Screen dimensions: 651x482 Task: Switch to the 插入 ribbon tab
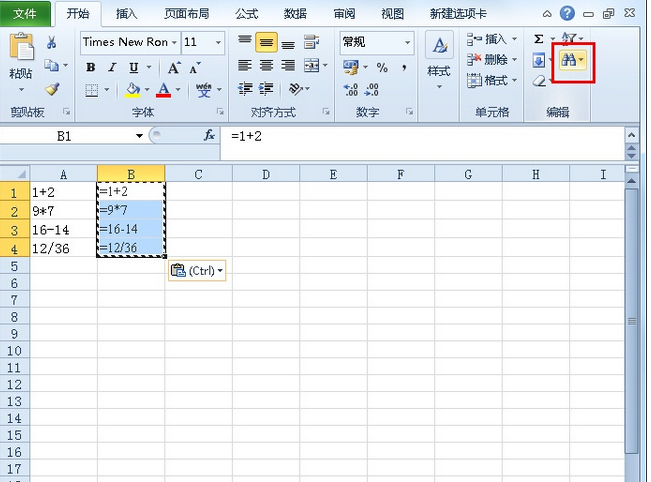click(x=127, y=14)
